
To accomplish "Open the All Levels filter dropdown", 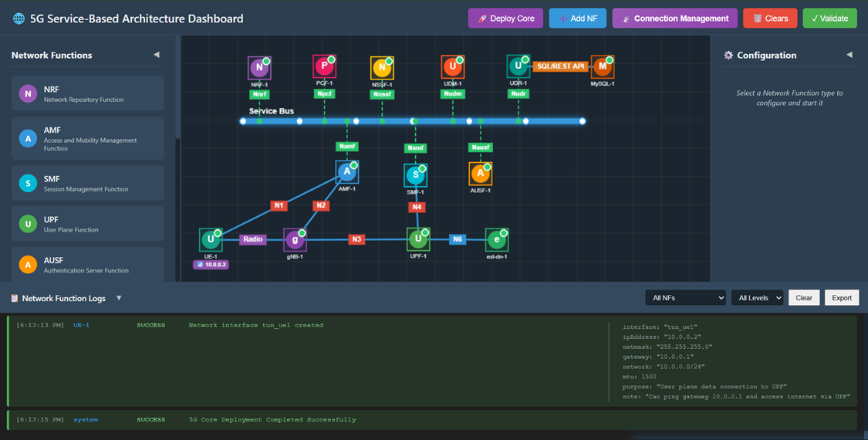I will (757, 298).
